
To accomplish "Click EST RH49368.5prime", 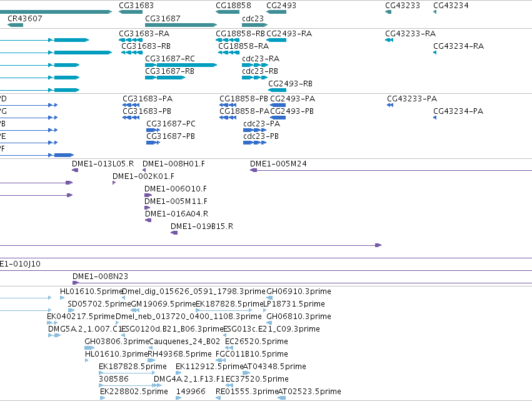I will click(151, 360).
